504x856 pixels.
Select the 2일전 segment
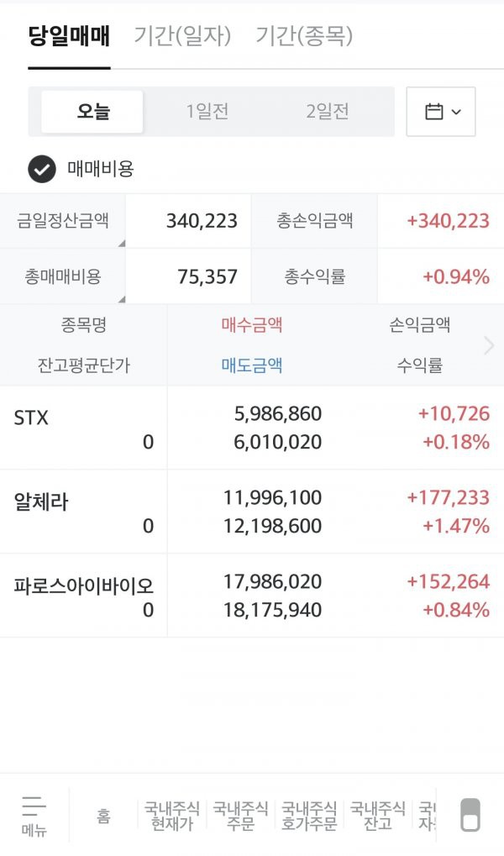(x=327, y=112)
